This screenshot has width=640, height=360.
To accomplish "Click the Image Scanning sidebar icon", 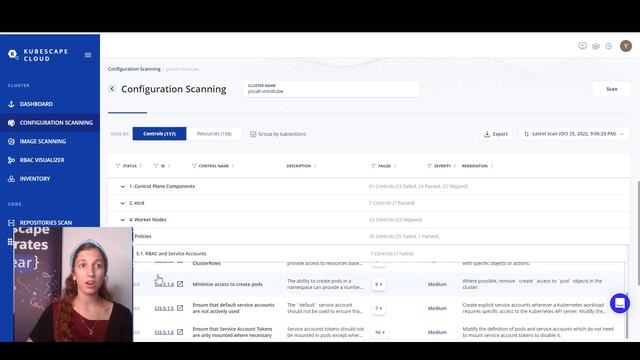I will pos(11,141).
